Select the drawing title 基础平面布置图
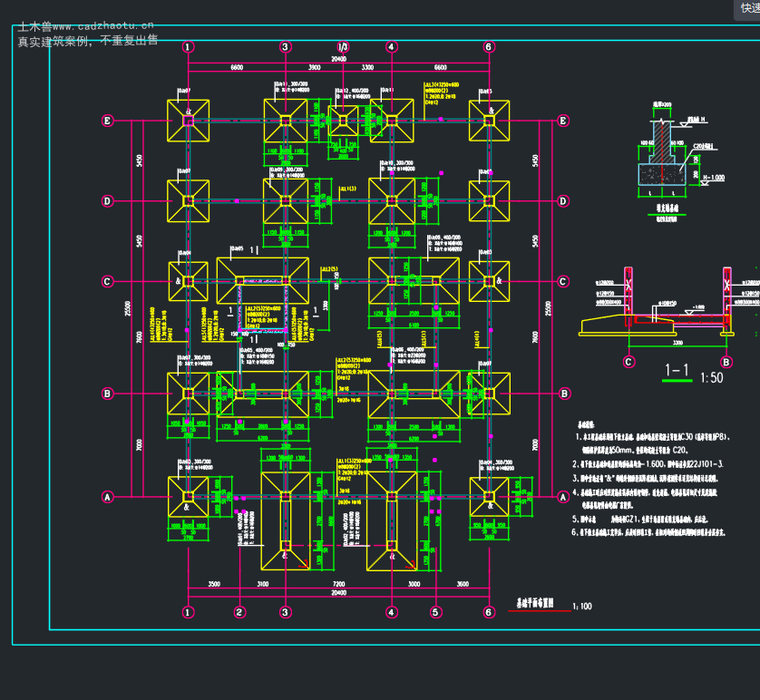Image resolution: width=760 pixels, height=700 pixels. (534, 603)
